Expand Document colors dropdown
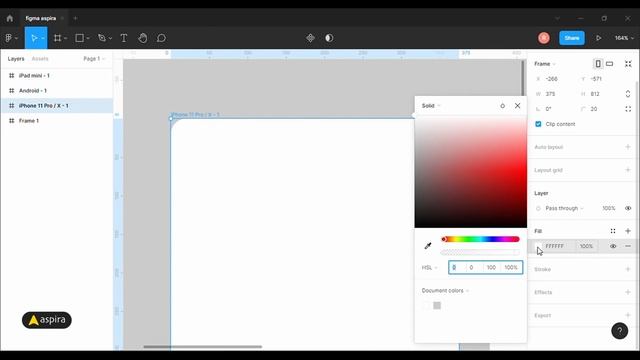The width and height of the screenshot is (640, 360). click(x=445, y=291)
